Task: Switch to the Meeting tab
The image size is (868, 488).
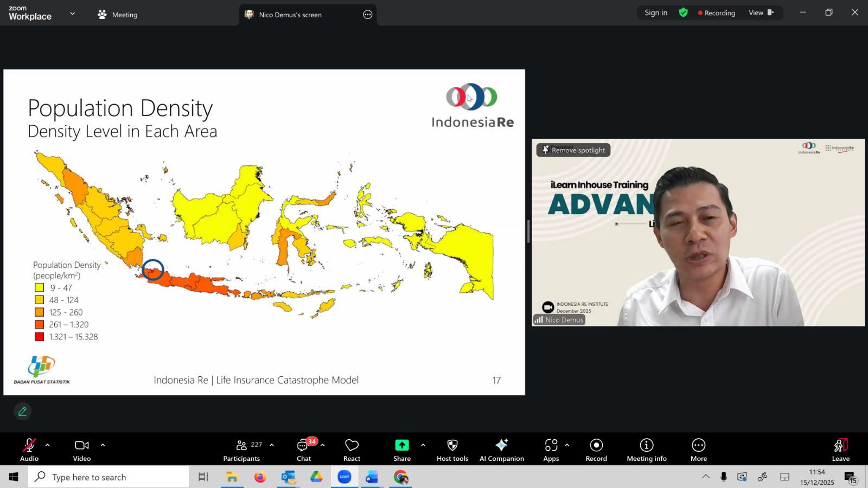Action: [118, 15]
